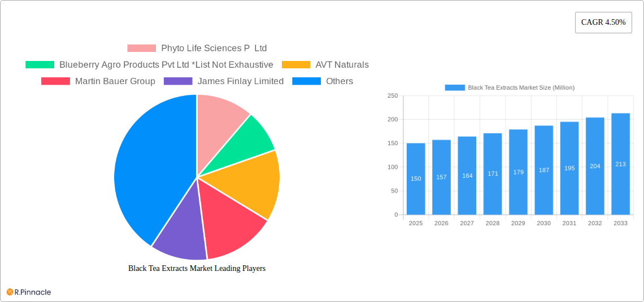Screen dimensions: 644x302
Task: Toggle the James Finlay Limited legend swatch
Action: click(178, 81)
